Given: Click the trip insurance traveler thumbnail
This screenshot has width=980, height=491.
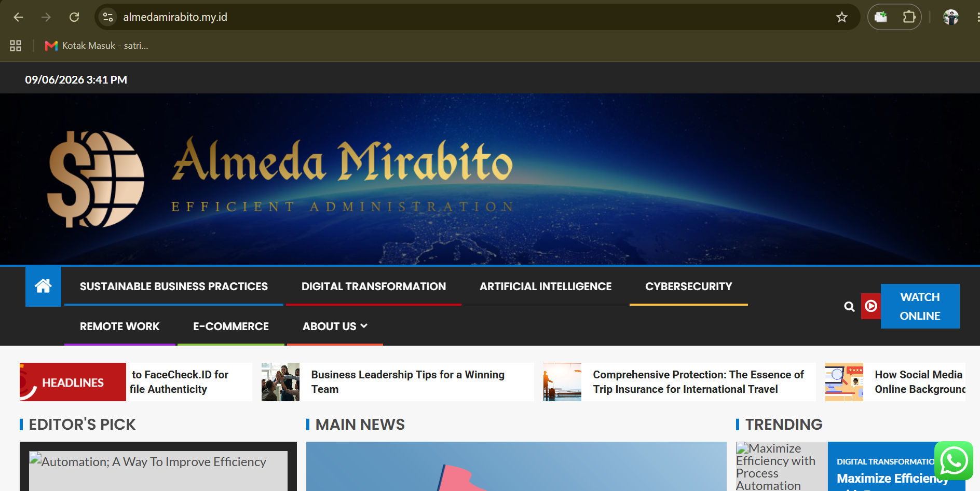Looking at the screenshot, I should (x=562, y=382).
